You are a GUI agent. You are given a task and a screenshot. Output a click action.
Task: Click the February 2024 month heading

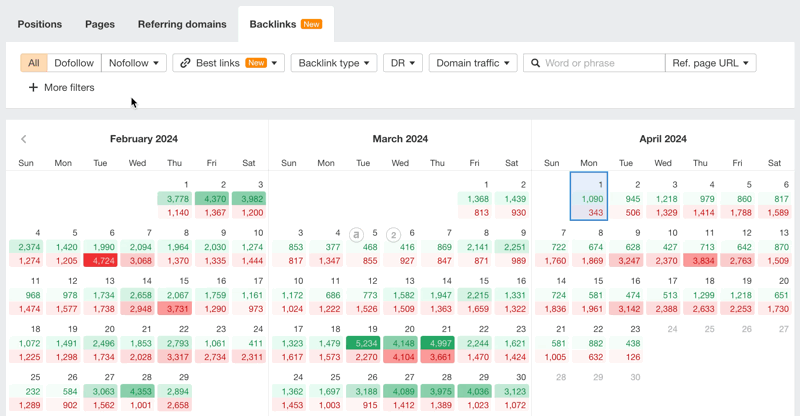coord(144,139)
